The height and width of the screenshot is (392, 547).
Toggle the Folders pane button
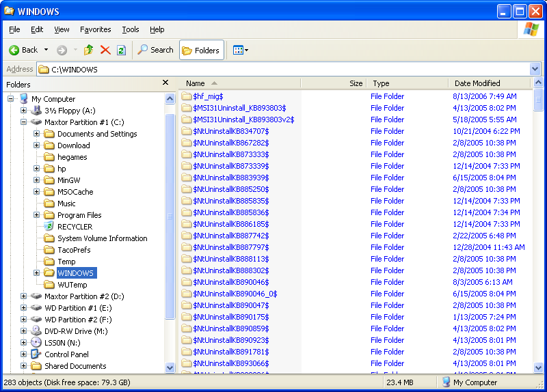201,50
